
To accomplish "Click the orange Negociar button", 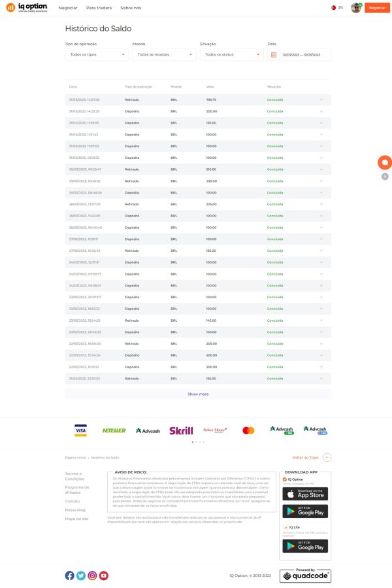I will 377,7.
